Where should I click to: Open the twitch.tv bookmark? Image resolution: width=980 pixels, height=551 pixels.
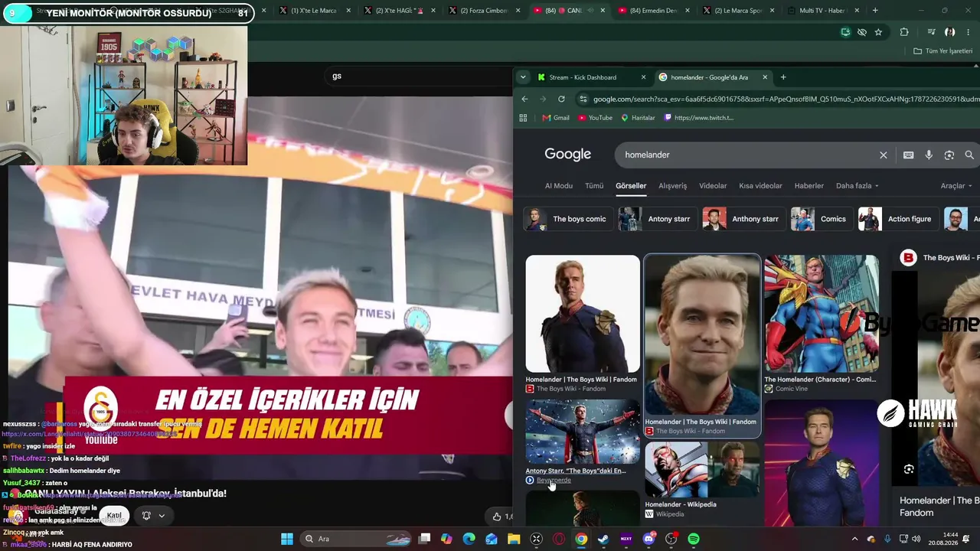click(699, 118)
